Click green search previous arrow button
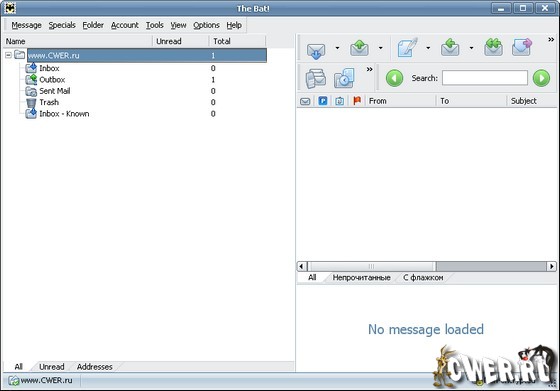This screenshot has height=391, width=560. point(394,78)
